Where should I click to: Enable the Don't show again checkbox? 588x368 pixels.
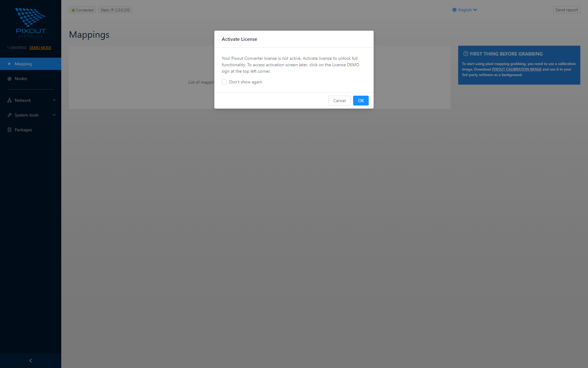tap(224, 82)
